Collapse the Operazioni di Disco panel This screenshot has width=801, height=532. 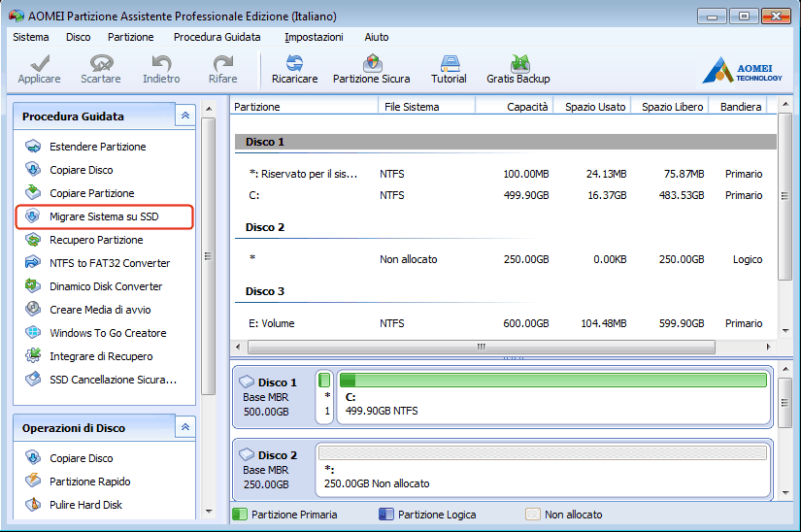point(184,427)
